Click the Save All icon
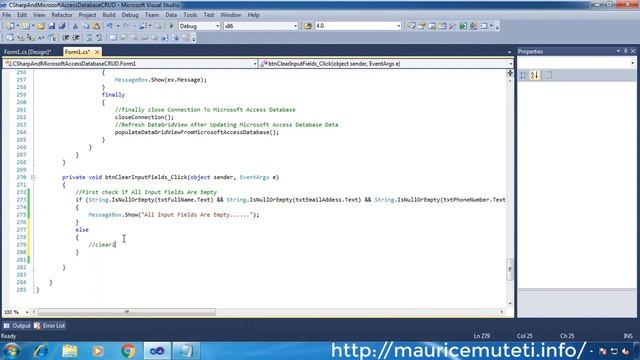Screen dimensions: 640x360 (62, 26)
